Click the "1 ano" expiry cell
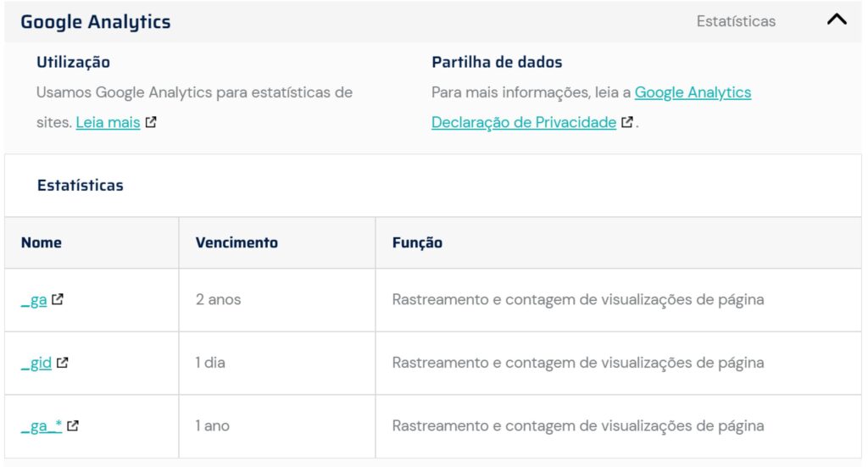Screen dimensions: 868x467 tap(212, 425)
